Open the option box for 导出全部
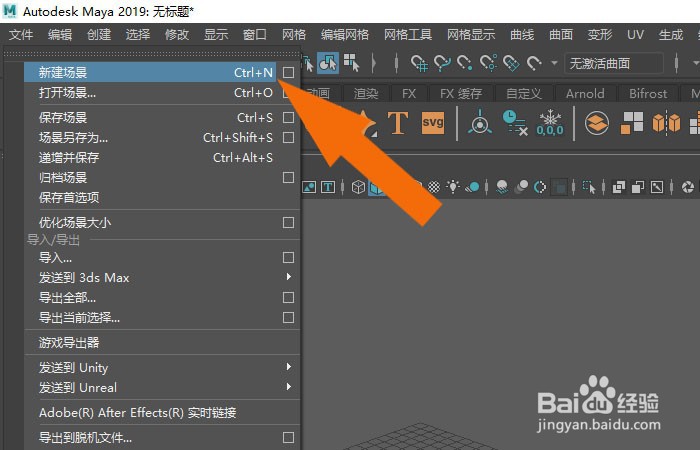Image resolution: width=700 pixels, height=450 pixels. 288,297
